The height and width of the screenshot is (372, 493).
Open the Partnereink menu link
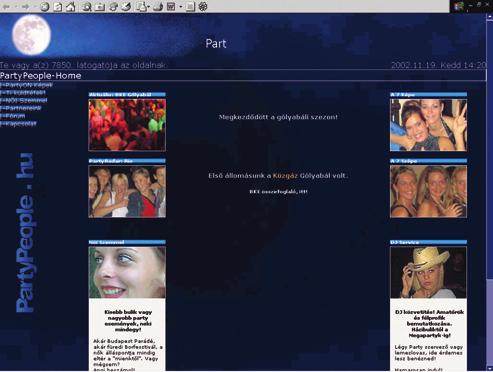[21, 108]
